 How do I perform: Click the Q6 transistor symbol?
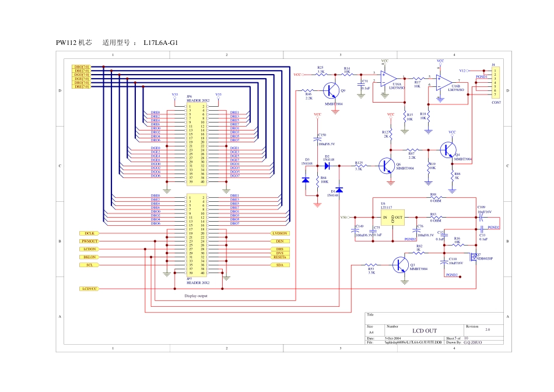point(387,166)
